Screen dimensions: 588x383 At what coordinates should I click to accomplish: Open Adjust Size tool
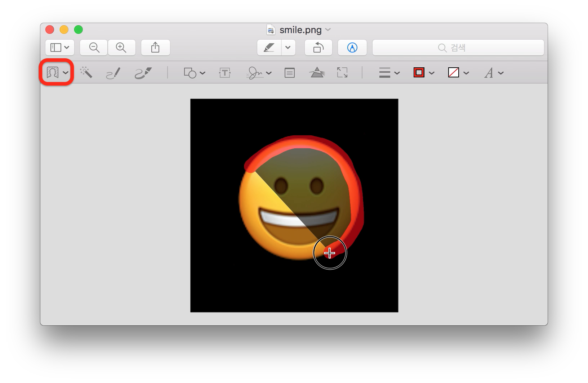tap(342, 73)
